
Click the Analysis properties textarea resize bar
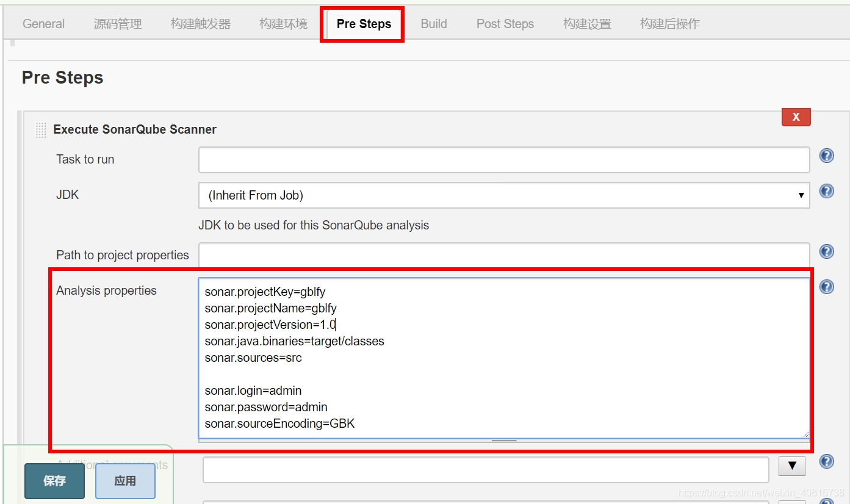point(504,440)
